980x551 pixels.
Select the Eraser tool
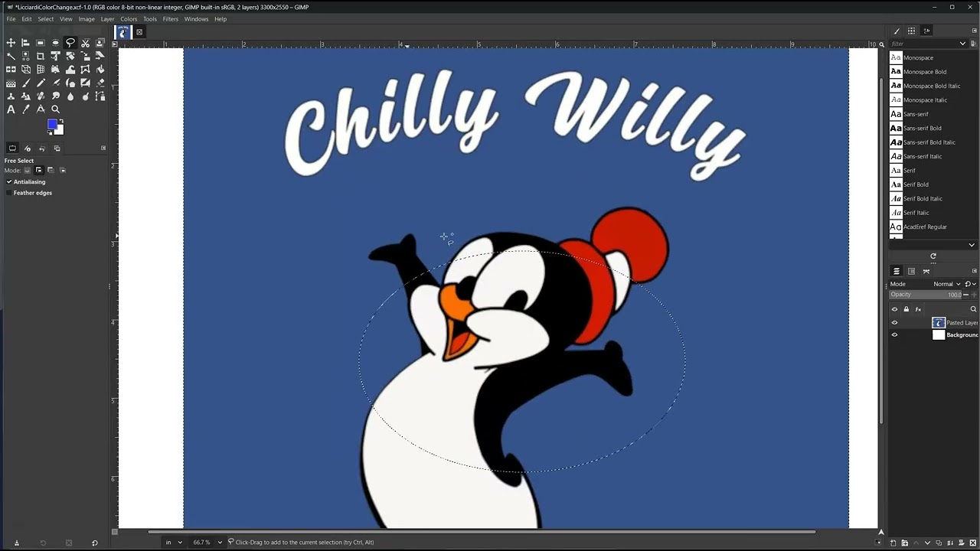[x=100, y=83]
